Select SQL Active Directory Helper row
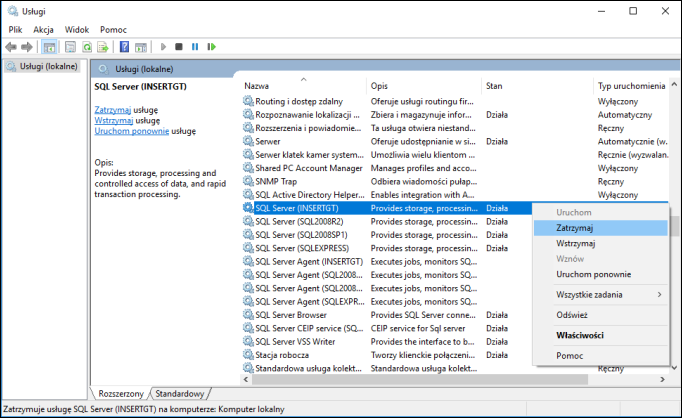This screenshot has width=682, height=418. 455,195
